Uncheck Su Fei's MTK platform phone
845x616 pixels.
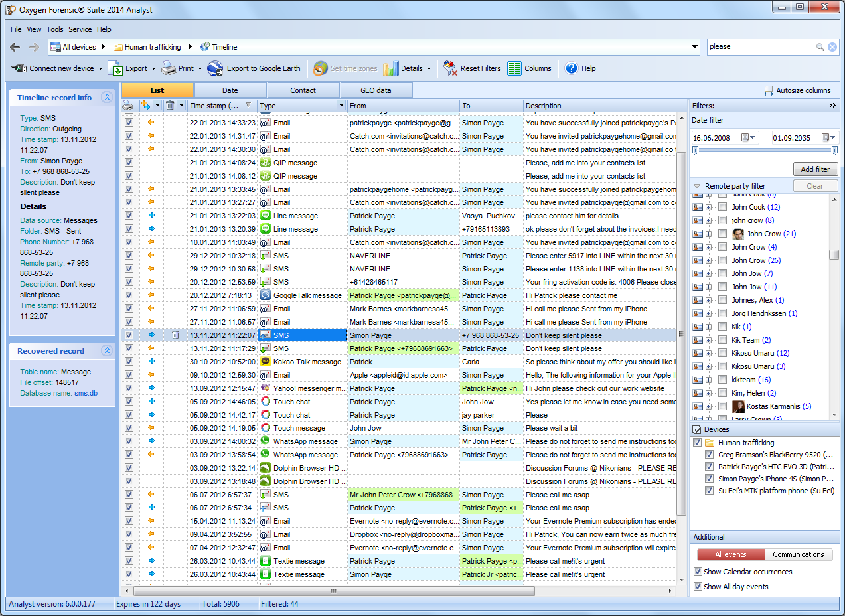point(710,491)
